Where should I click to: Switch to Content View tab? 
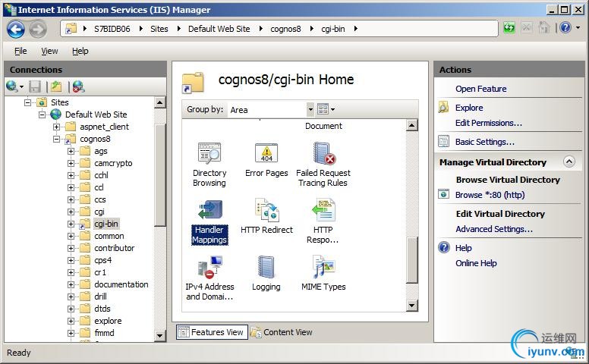pos(282,332)
